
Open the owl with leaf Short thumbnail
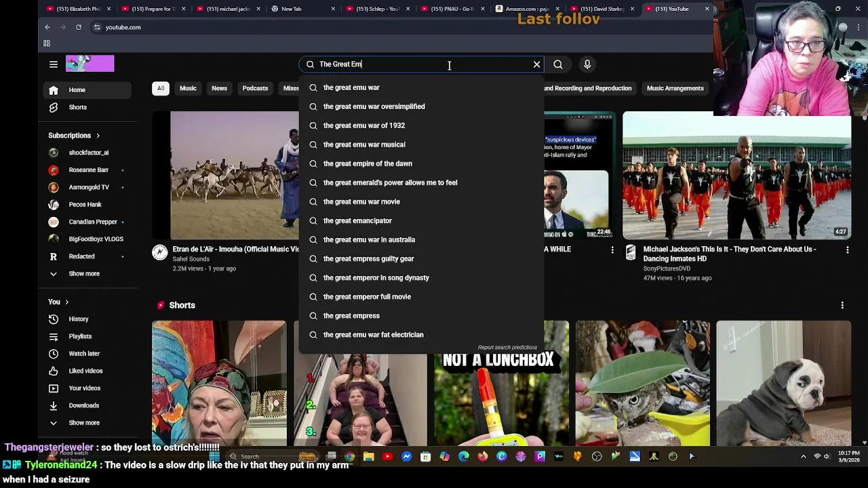coord(642,383)
